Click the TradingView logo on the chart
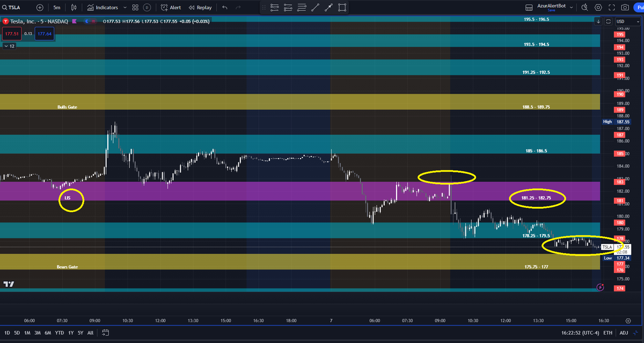The image size is (644, 343). coord(9,284)
